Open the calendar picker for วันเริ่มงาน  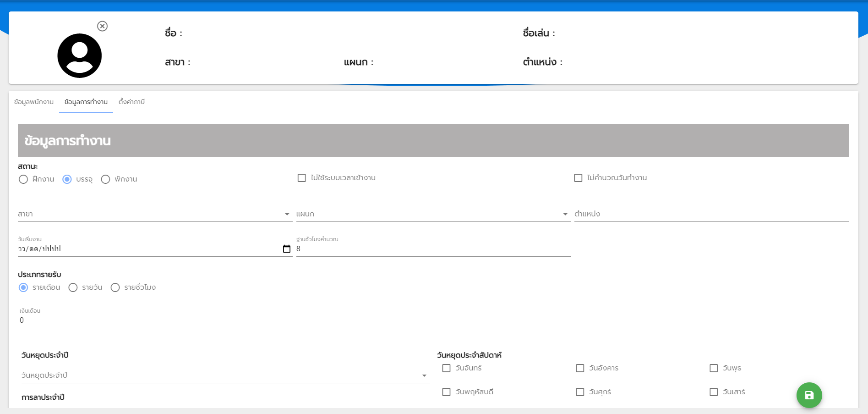[287, 249]
